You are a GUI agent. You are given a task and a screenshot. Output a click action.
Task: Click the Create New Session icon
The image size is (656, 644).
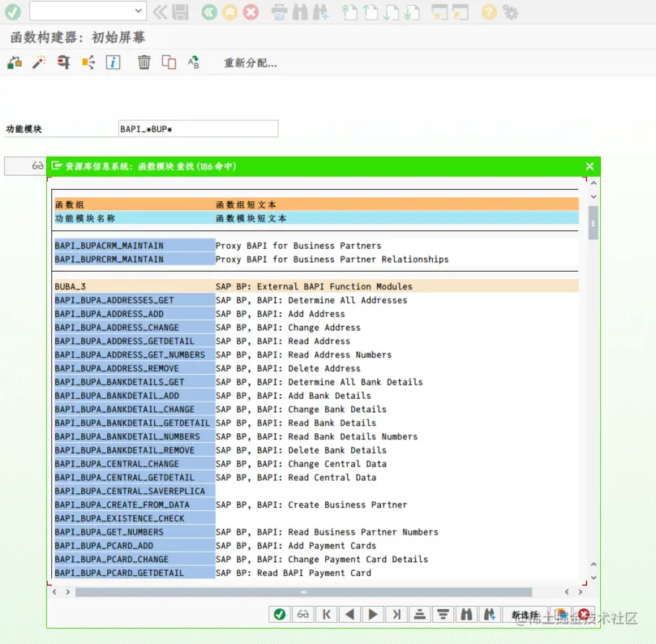coord(439,12)
